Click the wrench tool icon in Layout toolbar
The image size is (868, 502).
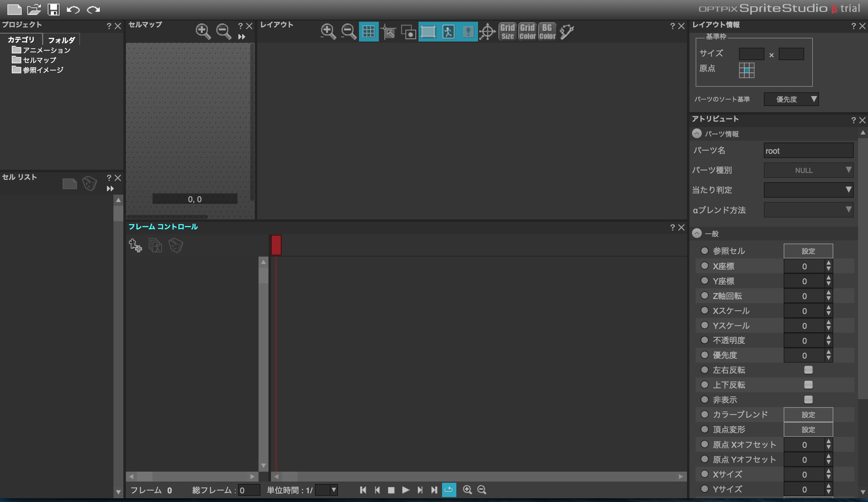[x=567, y=32]
